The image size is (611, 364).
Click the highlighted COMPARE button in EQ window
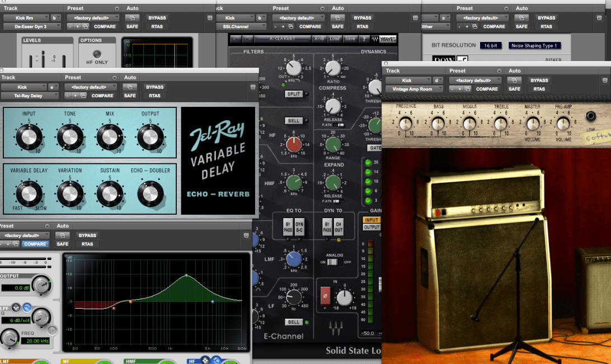click(36, 244)
